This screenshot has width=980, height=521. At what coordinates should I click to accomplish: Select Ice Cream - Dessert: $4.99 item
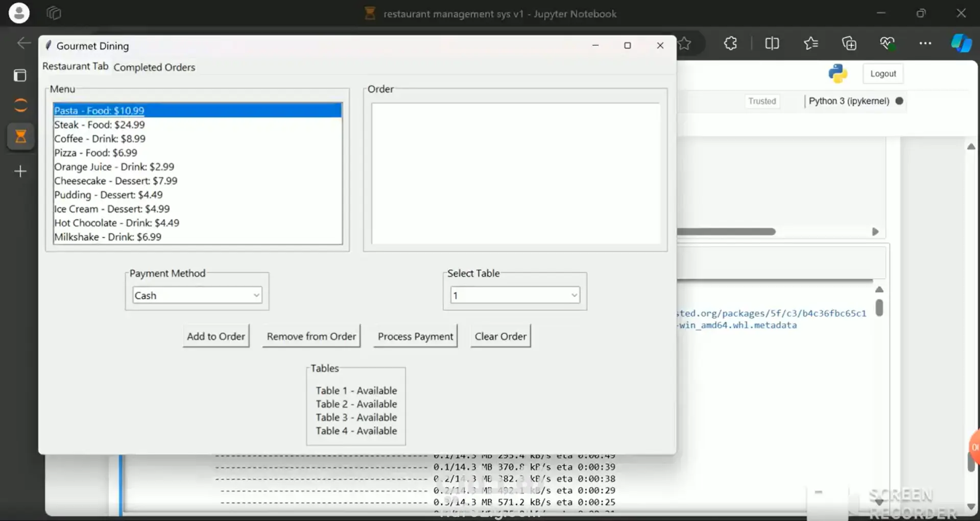[x=198, y=209]
